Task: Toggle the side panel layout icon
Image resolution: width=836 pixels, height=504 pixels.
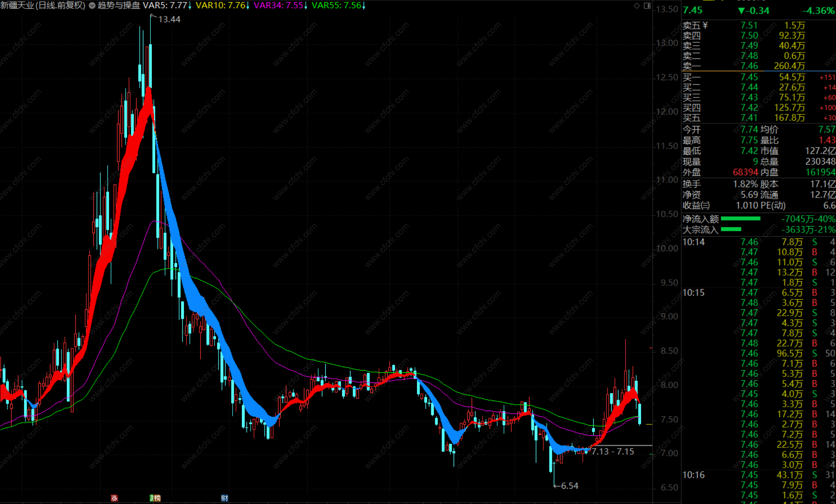Action: [x=647, y=6]
